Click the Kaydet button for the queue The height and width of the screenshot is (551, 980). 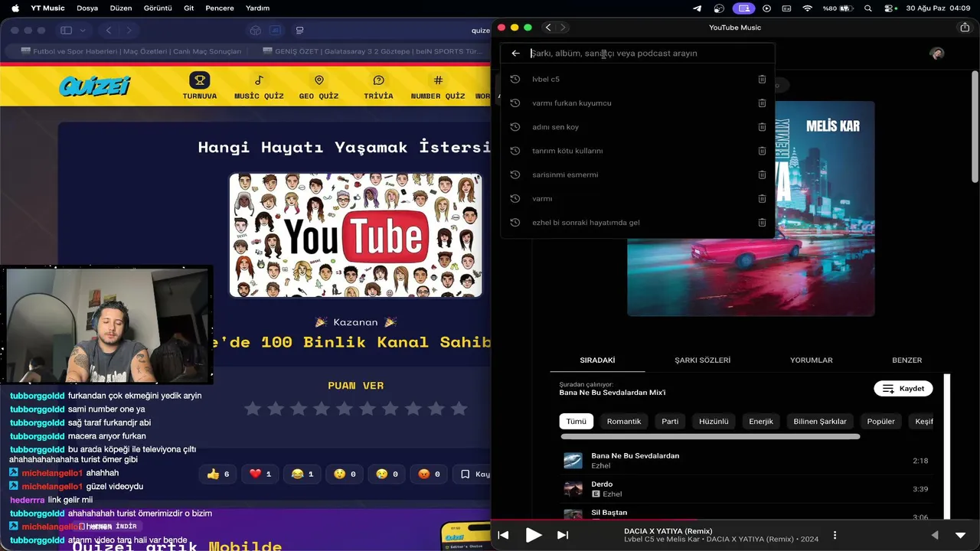903,389
